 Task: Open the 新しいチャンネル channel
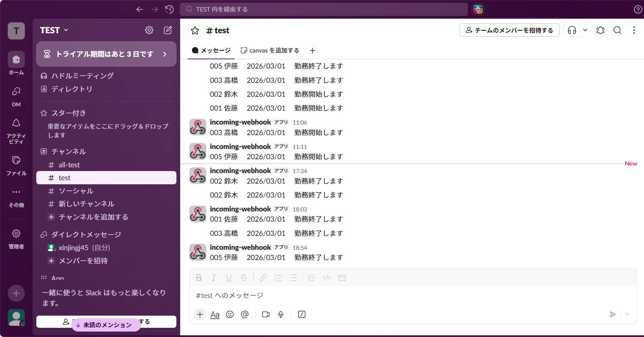pos(106,204)
